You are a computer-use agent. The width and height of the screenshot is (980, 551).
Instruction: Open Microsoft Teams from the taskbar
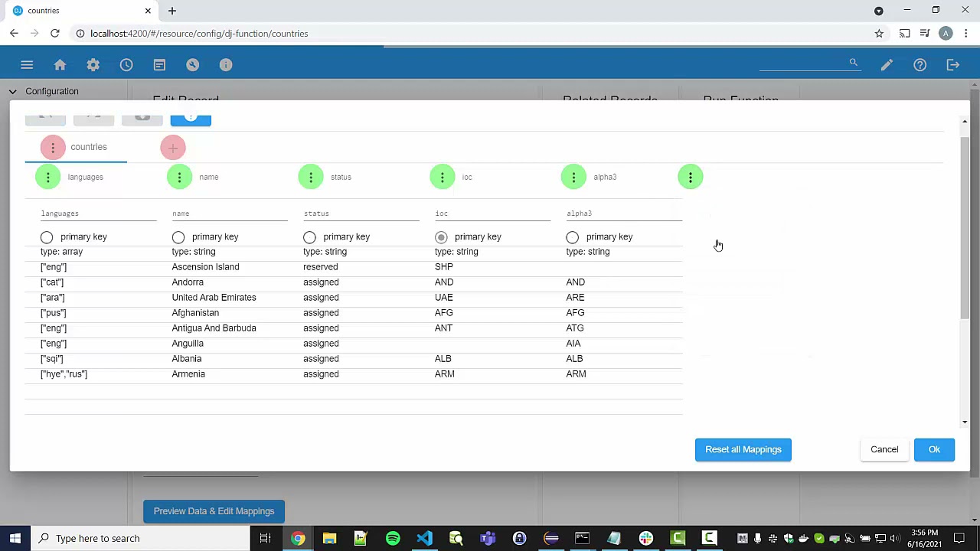pyautogui.click(x=488, y=538)
